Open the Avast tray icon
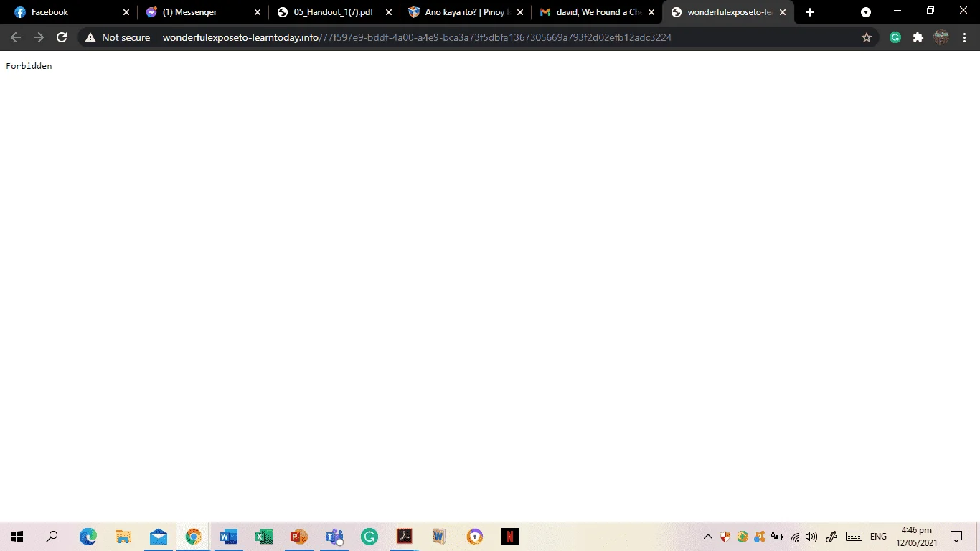The width and height of the screenshot is (980, 551). 760,537
